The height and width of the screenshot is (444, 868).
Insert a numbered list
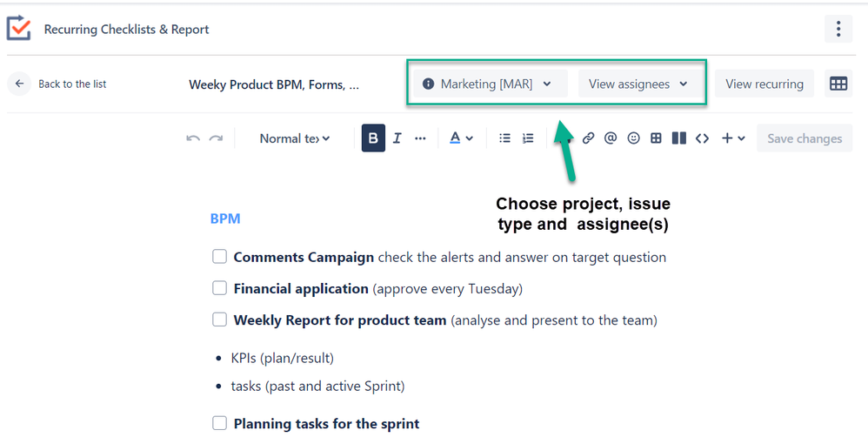click(528, 138)
